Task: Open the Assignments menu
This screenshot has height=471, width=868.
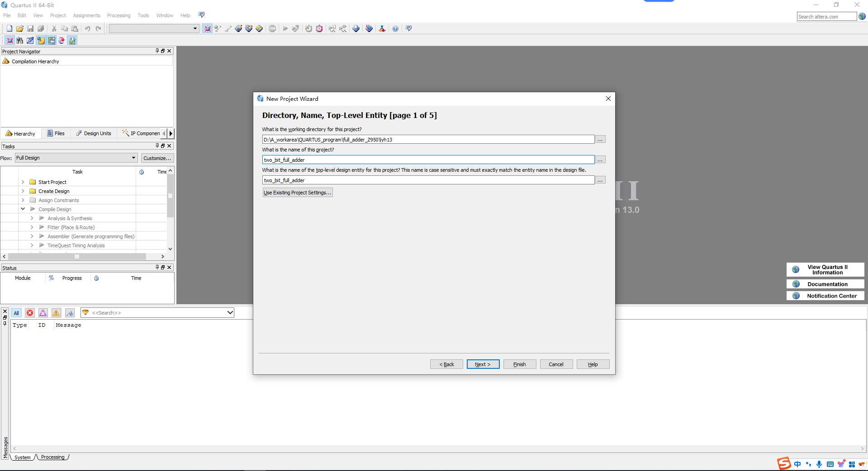Action: (86, 15)
